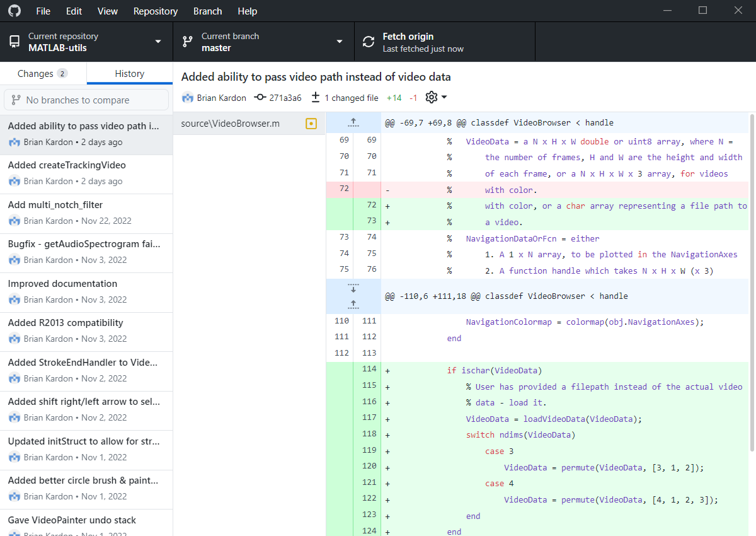Focus the No branches to compare field
The height and width of the screenshot is (536, 756).
[86, 100]
